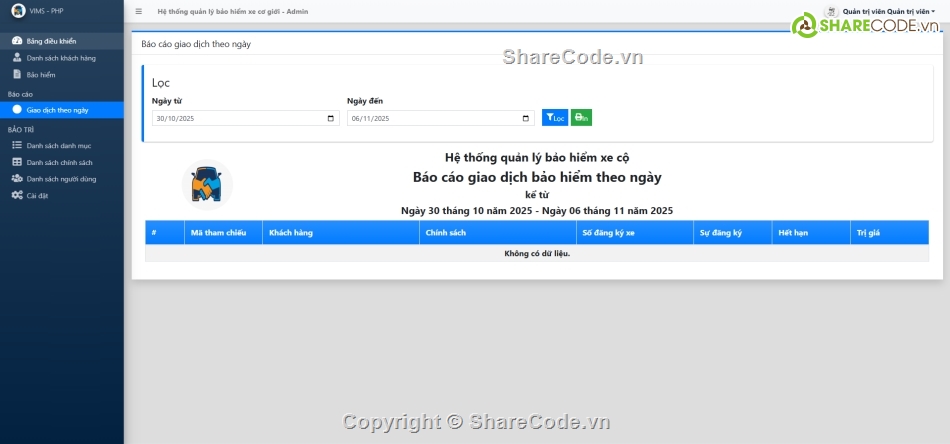
Task: Open Danh sách chính sách menu item
Action: click(62, 162)
